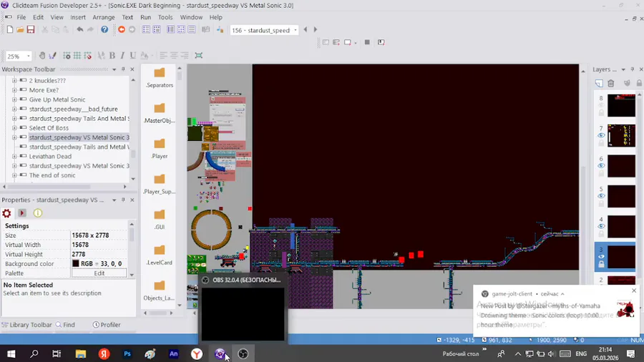Select the hand pan tool
Viewport: 644px width, 362px height.
point(42,55)
